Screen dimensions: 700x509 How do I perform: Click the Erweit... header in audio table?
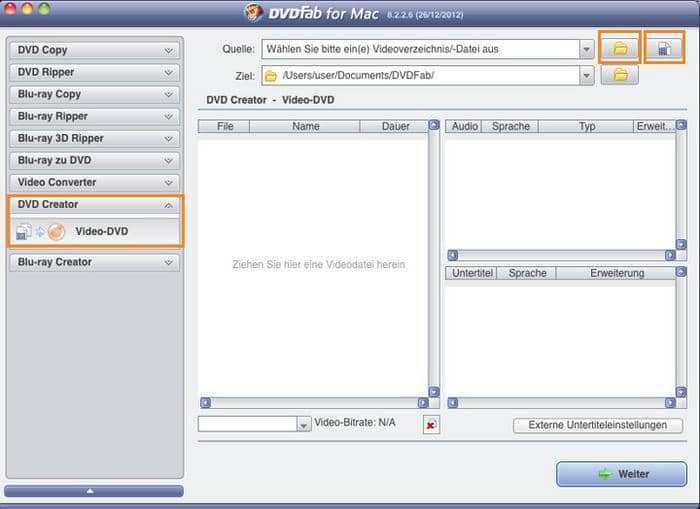click(x=654, y=126)
